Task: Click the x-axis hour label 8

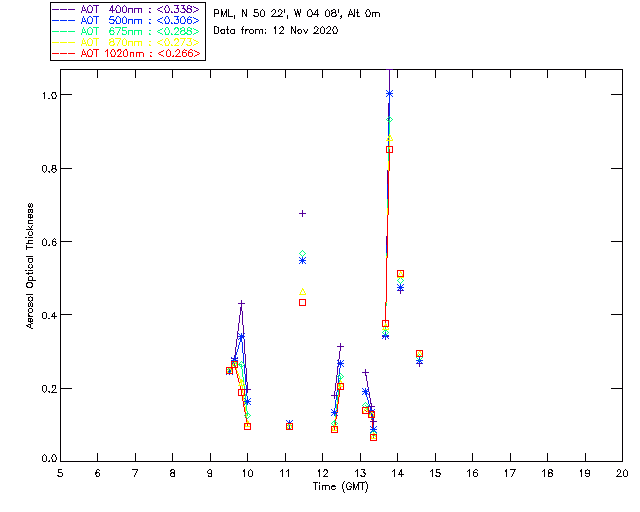Action: pyautogui.click(x=173, y=473)
